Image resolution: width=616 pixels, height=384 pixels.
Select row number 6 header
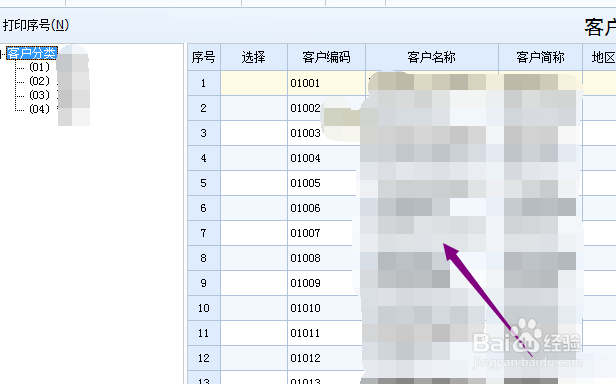pos(204,208)
